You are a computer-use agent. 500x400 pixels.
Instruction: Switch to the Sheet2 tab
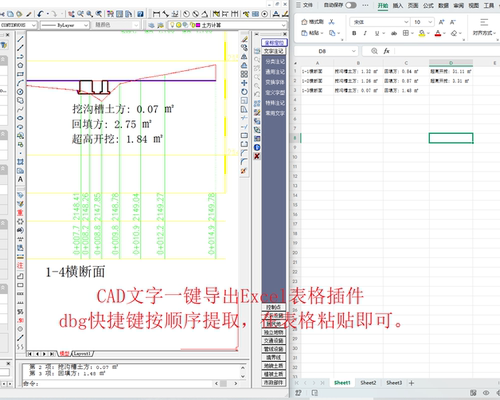click(x=368, y=383)
